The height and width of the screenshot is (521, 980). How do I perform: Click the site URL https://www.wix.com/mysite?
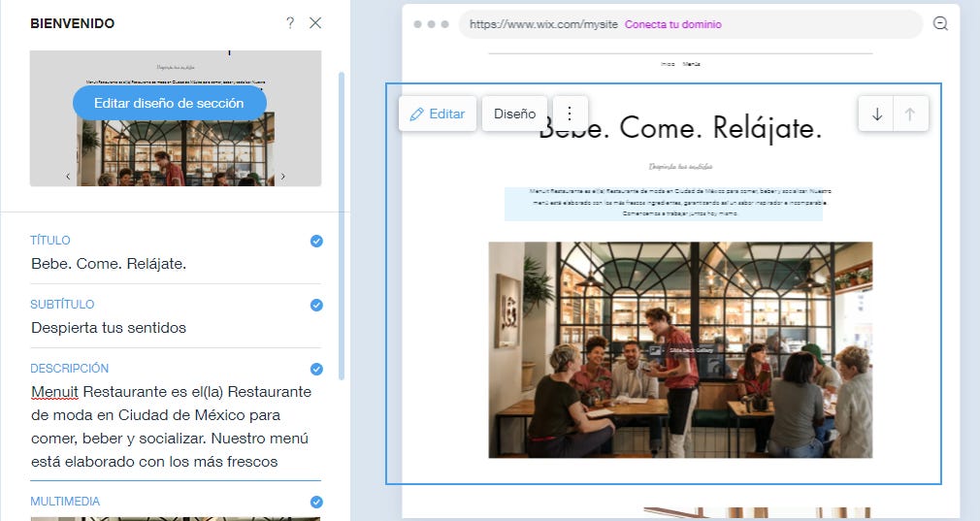543,24
